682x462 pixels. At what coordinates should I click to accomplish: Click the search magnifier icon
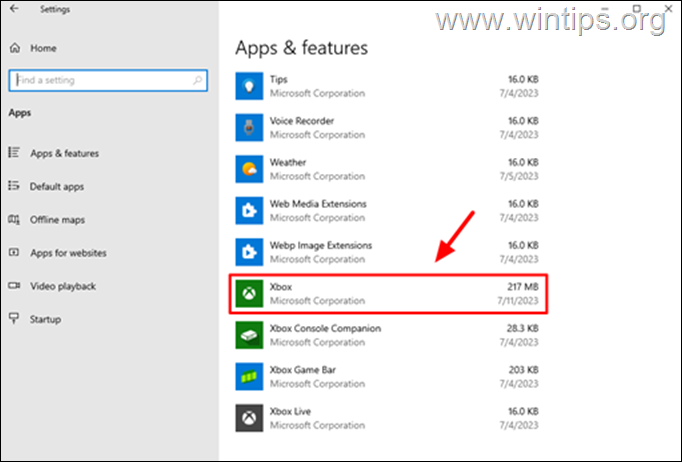click(197, 80)
